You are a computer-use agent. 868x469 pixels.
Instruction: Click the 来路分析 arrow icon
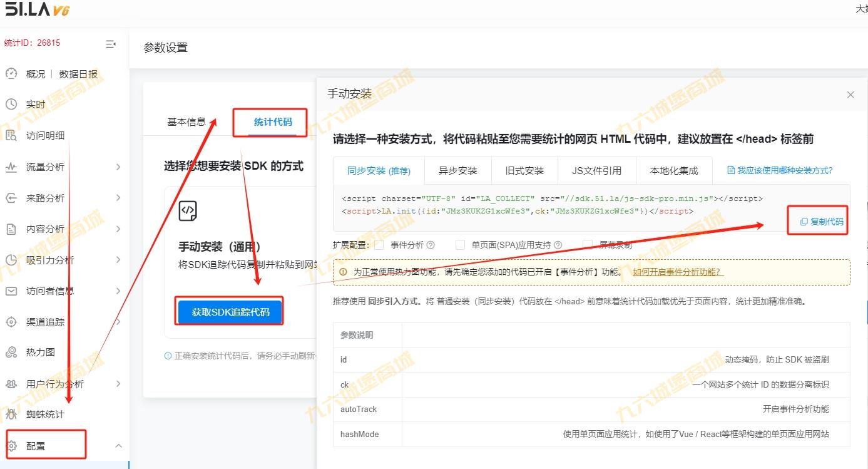(11, 198)
